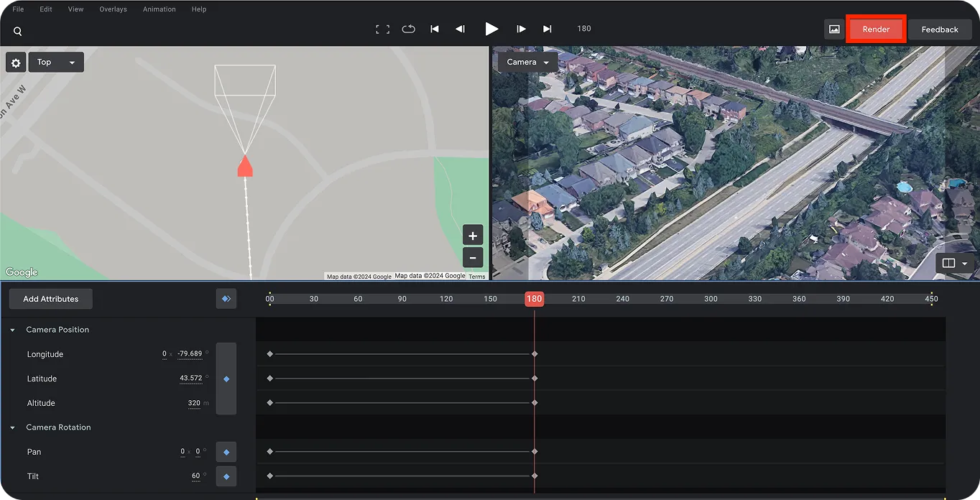The width and height of the screenshot is (980, 500).
Task: Edit the Latitude value 43.572
Action: click(x=191, y=379)
